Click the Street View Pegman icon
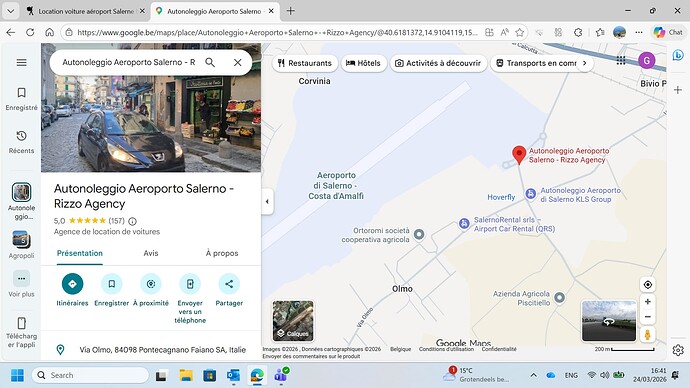 [x=648, y=334]
